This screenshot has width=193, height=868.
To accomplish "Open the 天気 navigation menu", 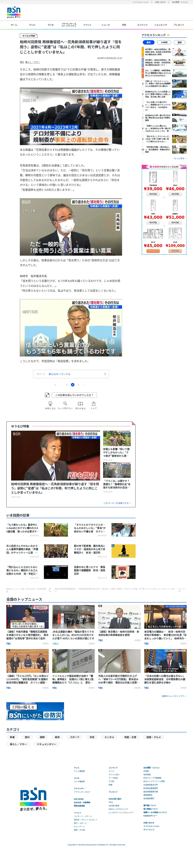I will [124, 25].
